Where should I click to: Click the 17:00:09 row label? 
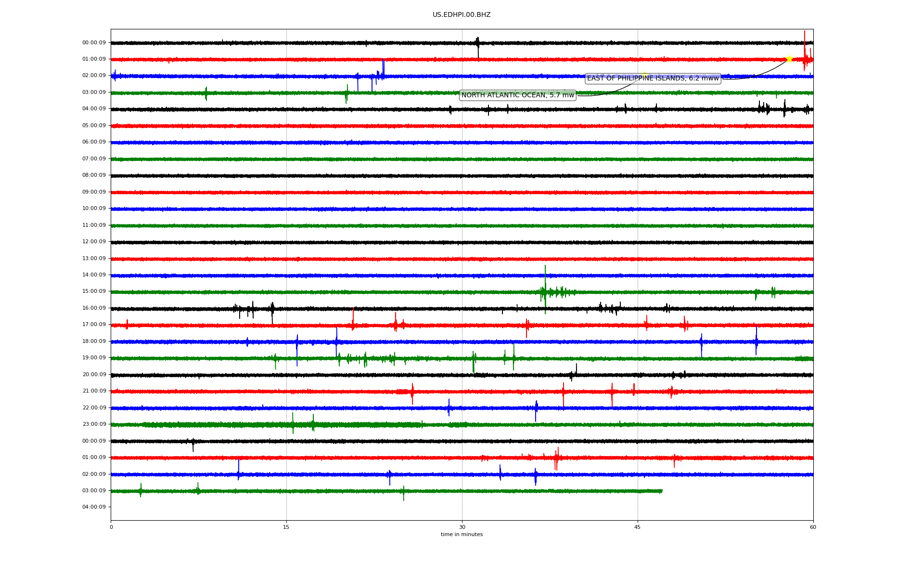(94, 325)
